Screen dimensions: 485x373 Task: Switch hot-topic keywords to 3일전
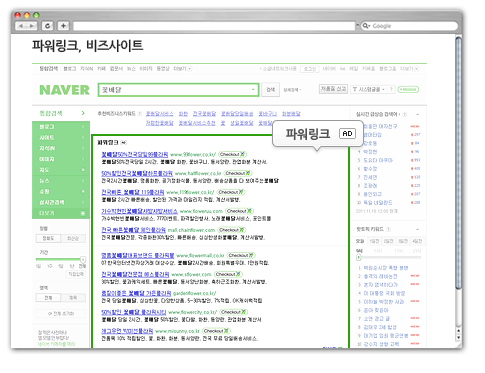click(403, 241)
